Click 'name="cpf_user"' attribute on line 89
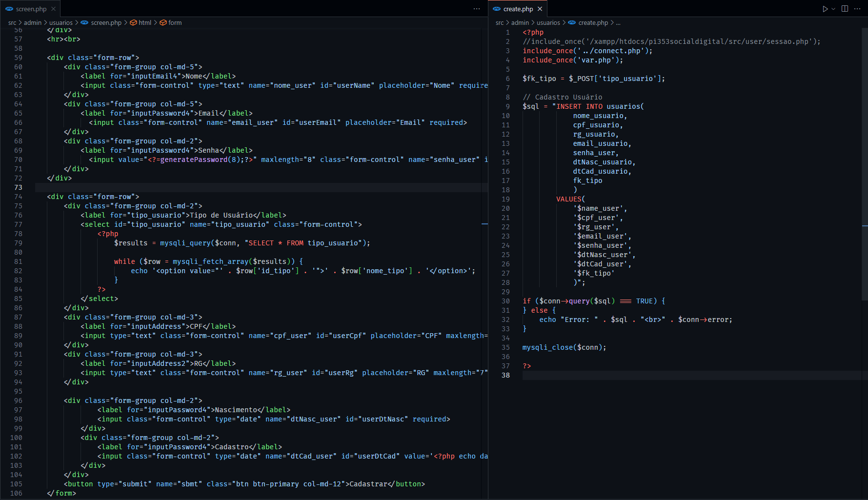 (280, 336)
